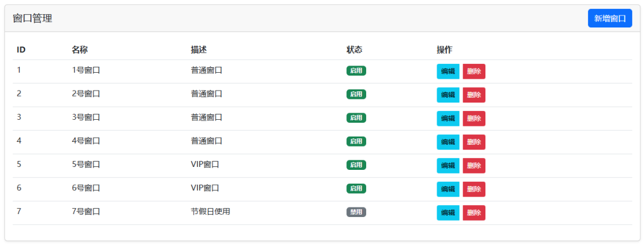Select the 6号窗口 name cell
Viewport: 644px width, 245px height.
pos(86,188)
